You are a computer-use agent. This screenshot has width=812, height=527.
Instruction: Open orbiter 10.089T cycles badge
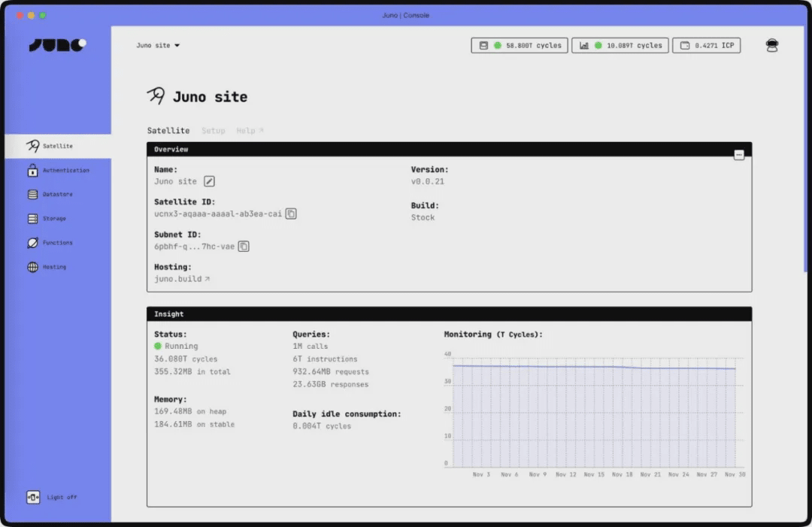pyautogui.click(x=620, y=46)
